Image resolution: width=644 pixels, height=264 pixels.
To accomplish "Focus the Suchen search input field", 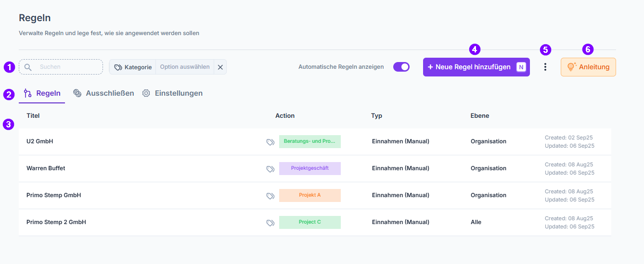I will [61, 67].
